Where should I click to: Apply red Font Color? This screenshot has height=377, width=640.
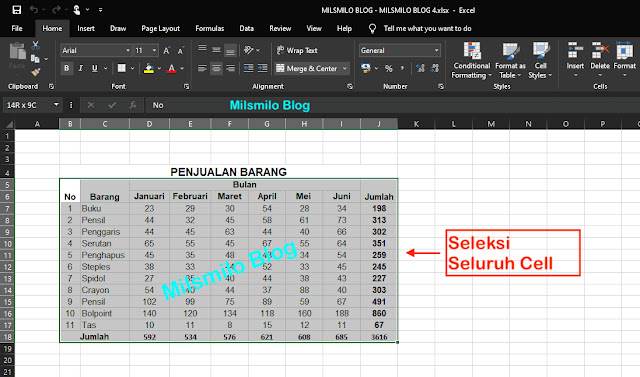[x=171, y=69]
